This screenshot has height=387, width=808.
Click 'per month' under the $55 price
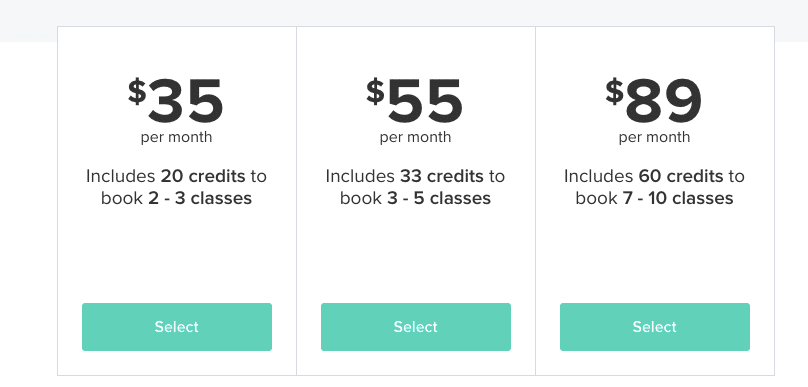415,138
